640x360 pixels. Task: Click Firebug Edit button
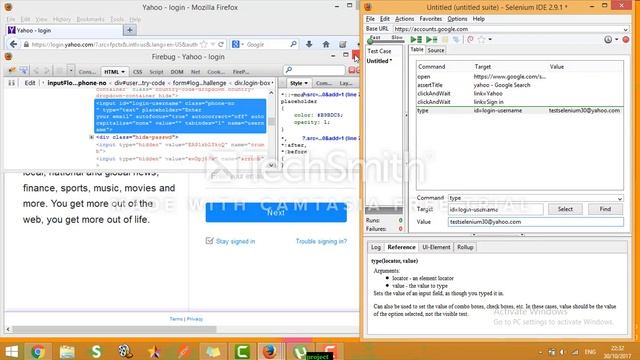tap(30, 83)
